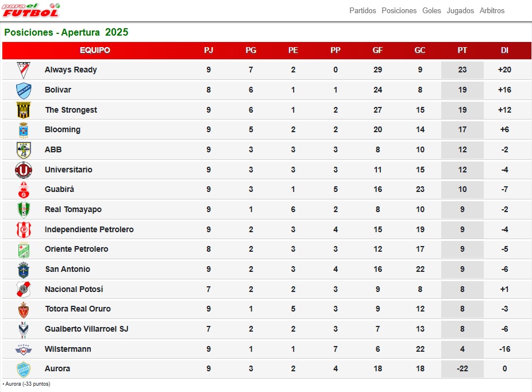Click the Para el Futbol site logo
This screenshot has height=392, width=532.
[x=31, y=10]
